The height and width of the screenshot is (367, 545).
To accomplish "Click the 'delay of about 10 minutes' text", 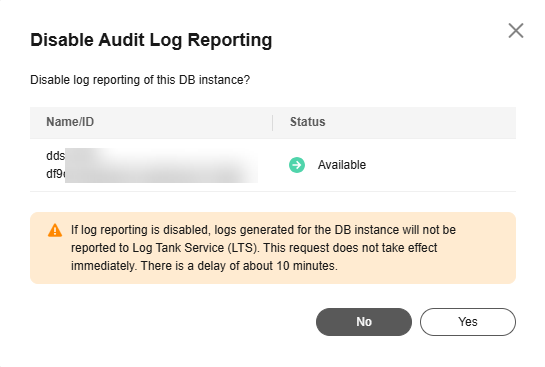I will (x=267, y=266).
